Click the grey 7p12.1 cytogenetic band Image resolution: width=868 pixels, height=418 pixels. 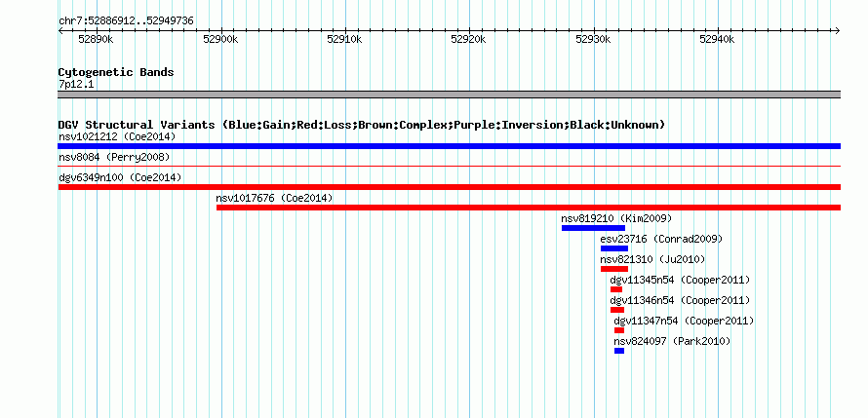pos(449,95)
